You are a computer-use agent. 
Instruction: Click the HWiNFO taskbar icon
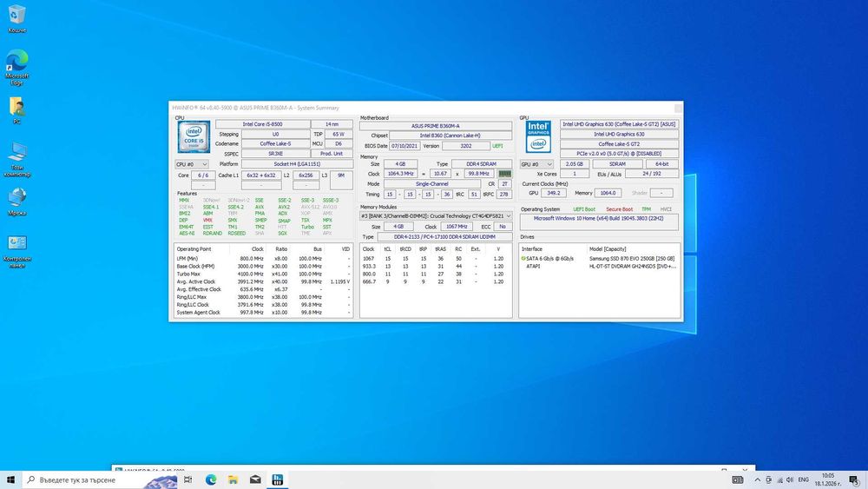(278, 479)
